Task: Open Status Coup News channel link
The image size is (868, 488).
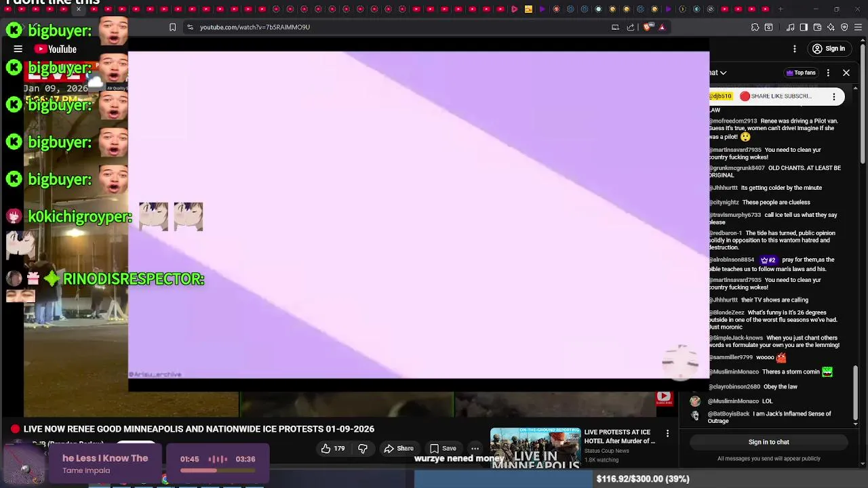Action: point(607,451)
